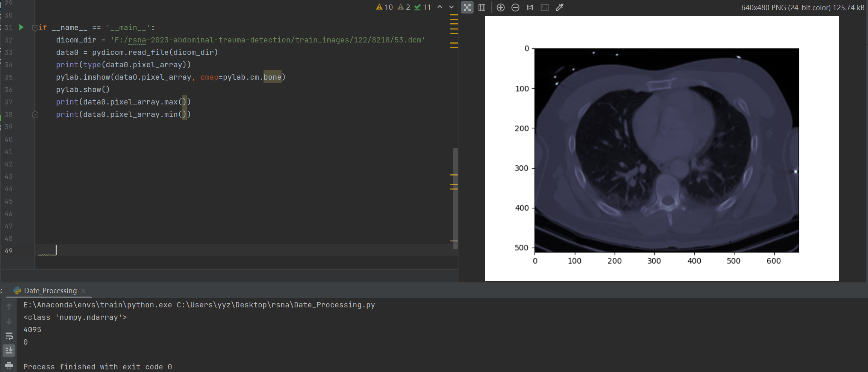Toggle the grid overlay in image viewer
The image size is (868, 372).
[x=482, y=8]
